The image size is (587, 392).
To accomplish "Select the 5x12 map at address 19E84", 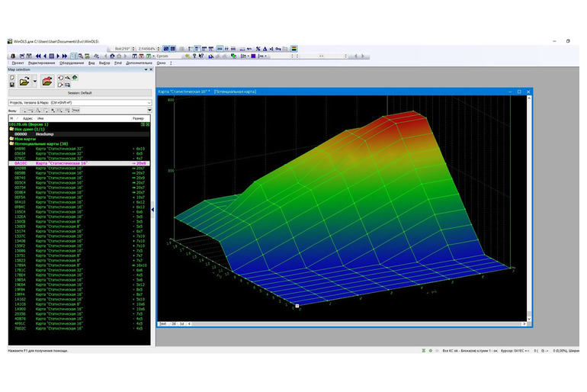I will coord(79,285).
